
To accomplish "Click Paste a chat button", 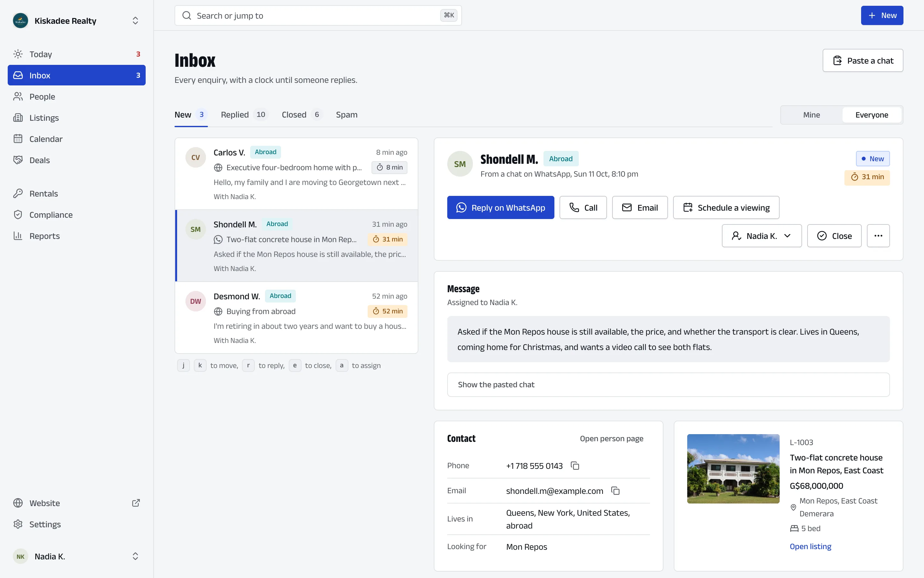I will coord(862,60).
